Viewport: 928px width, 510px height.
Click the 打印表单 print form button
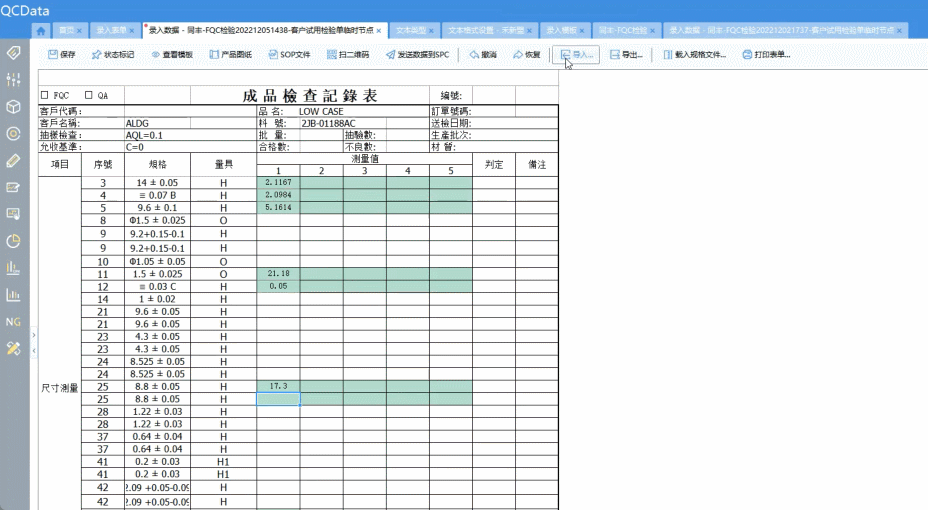click(x=766, y=55)
